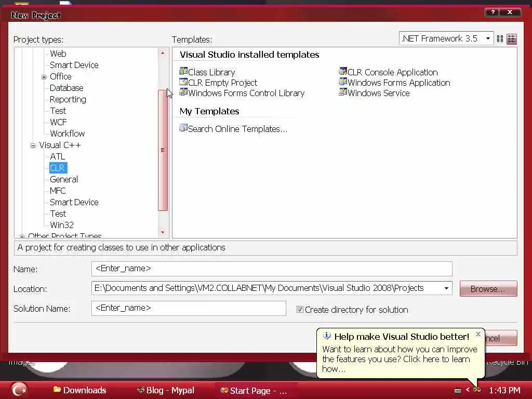Select the Database project type
This screenshot has height=399, width=532.
coord(66,88)
